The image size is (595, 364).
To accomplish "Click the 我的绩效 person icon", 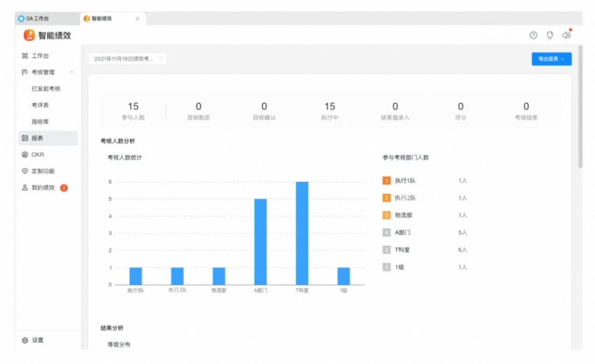I will [25, 188].
